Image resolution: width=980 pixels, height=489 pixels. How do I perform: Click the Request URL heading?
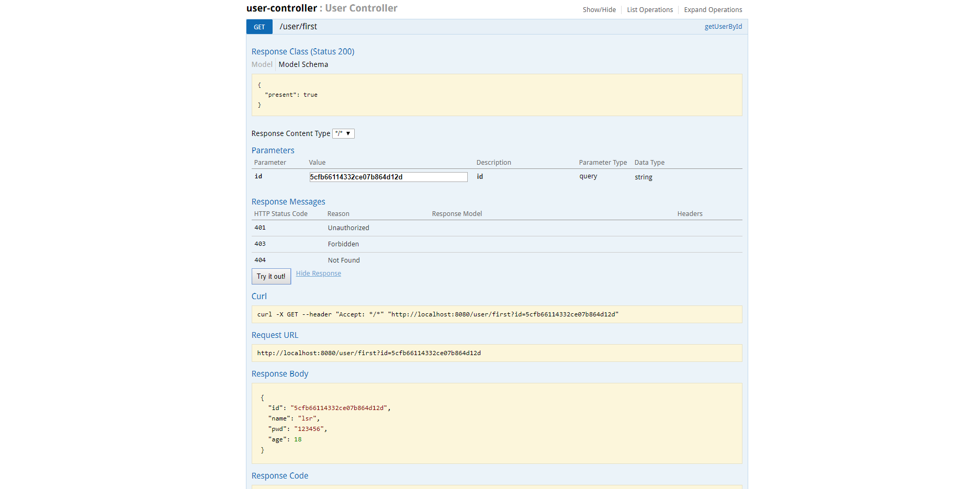coord(275,335)
